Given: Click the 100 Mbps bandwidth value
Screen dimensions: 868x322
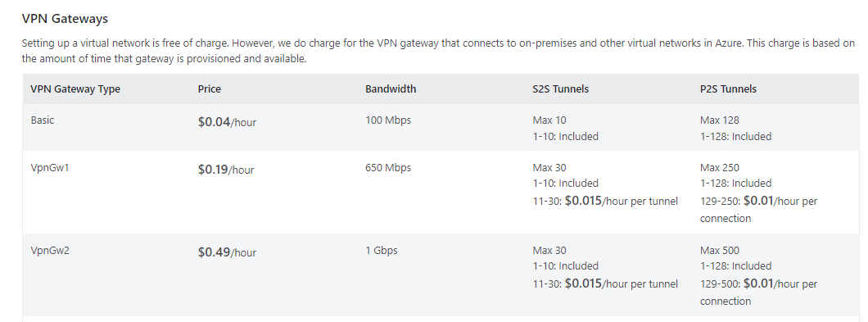Looking at the screenshot, I should coord(388,120).
